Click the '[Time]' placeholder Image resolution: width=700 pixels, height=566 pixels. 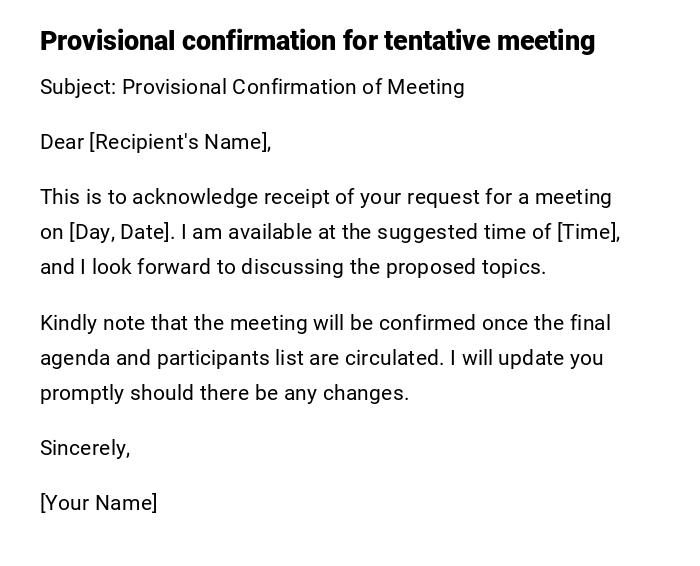[588, 232]
